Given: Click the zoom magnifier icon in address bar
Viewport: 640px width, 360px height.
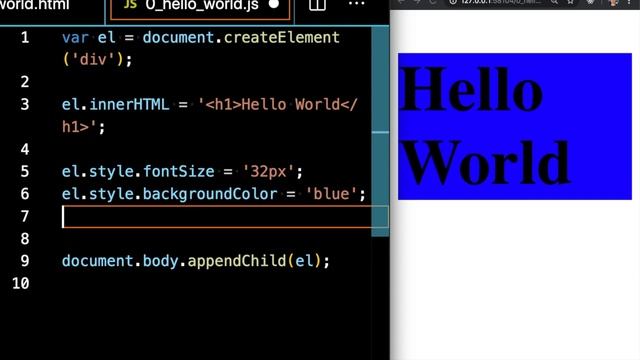Looking at the screenshot, I should click(x=554, y=2).
